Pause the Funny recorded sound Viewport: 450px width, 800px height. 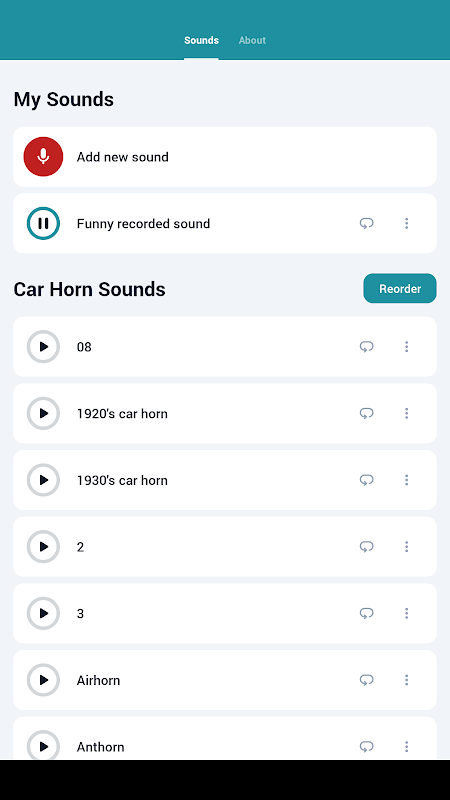click(x=43, y=223)
